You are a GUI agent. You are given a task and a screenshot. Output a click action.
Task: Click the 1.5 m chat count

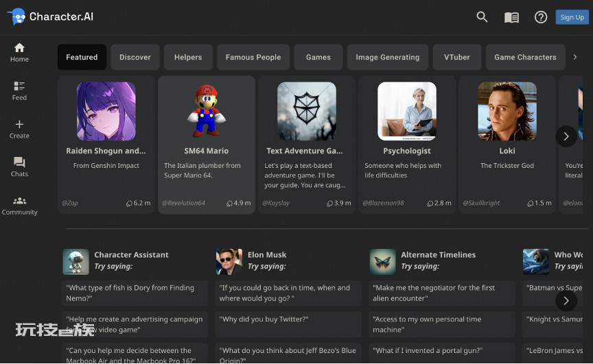pos(539,203)
